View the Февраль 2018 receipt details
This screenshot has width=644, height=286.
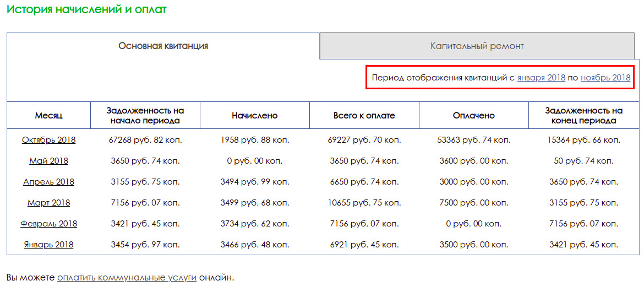tap(48, 224)
